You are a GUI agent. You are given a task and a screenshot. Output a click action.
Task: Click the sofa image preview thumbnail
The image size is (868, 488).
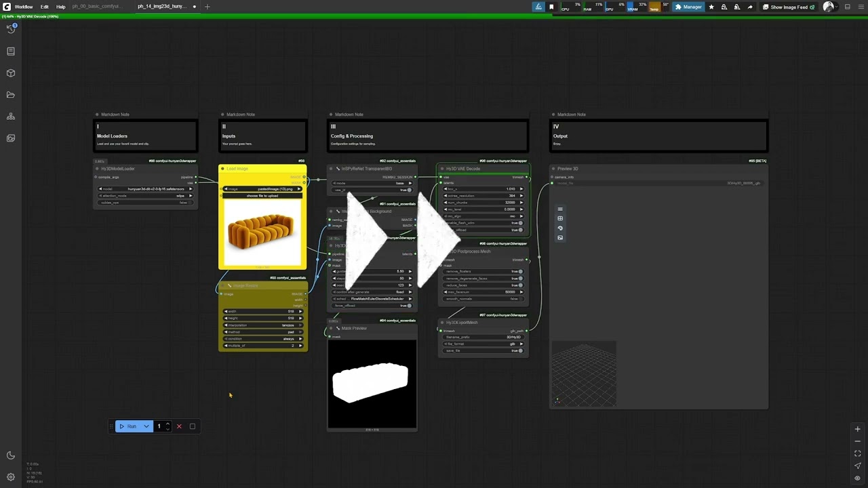coord(262,232)
